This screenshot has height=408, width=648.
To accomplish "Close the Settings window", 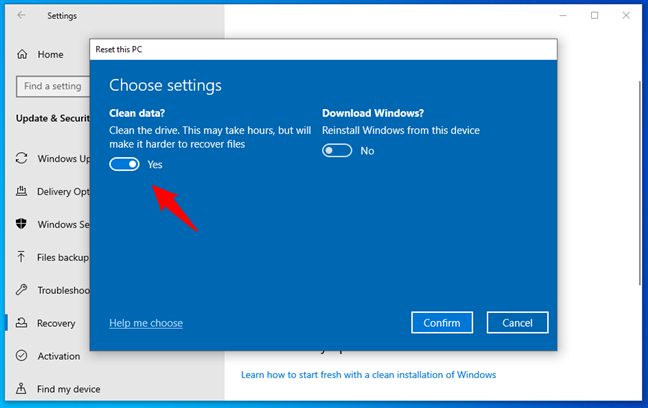I will pyautogui.click(x=626, y=15).
